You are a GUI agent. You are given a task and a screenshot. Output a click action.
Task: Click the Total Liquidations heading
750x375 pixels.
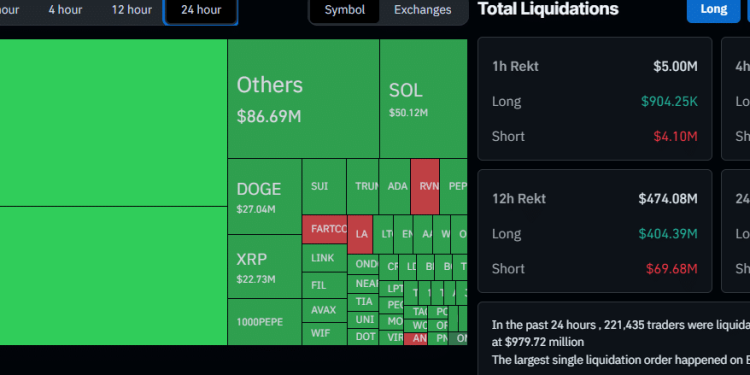(x=548, y=9)
